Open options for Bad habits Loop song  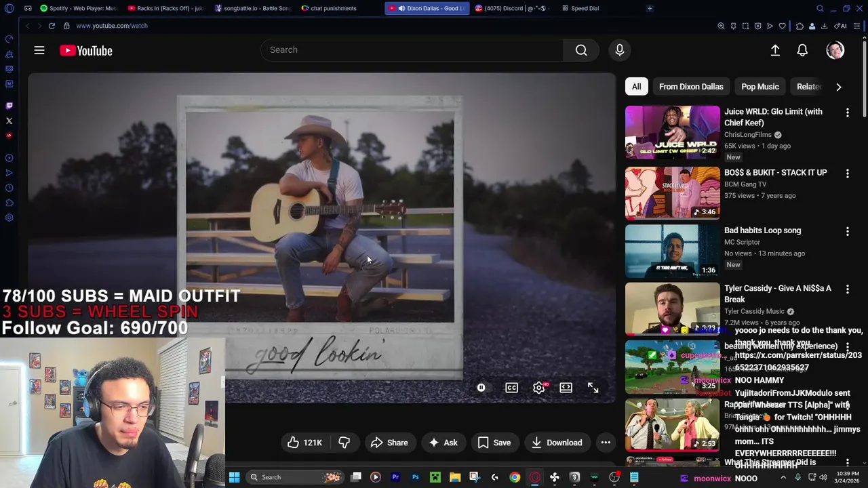coord(847,231)
